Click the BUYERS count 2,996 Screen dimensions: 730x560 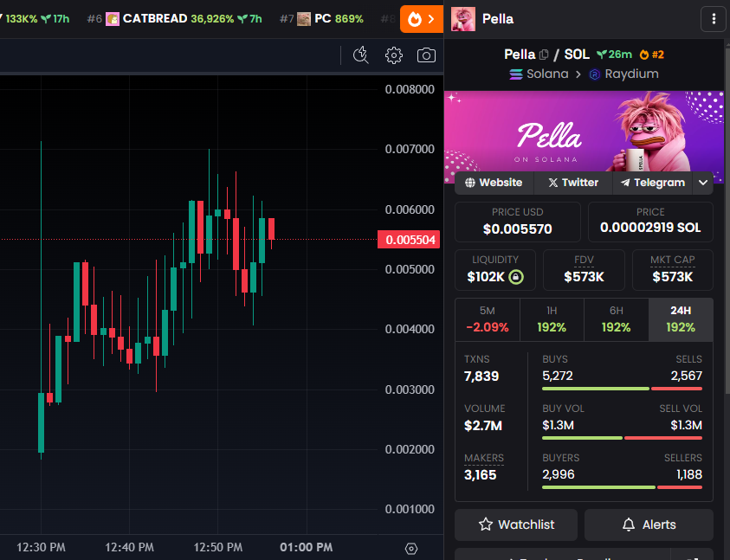coord(559,474)
